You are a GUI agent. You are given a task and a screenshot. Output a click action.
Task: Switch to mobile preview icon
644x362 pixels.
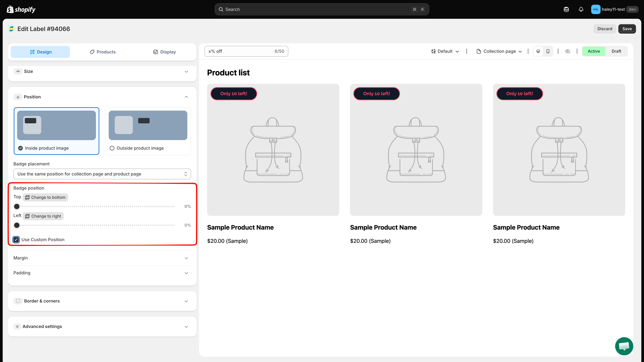point(548,51)
